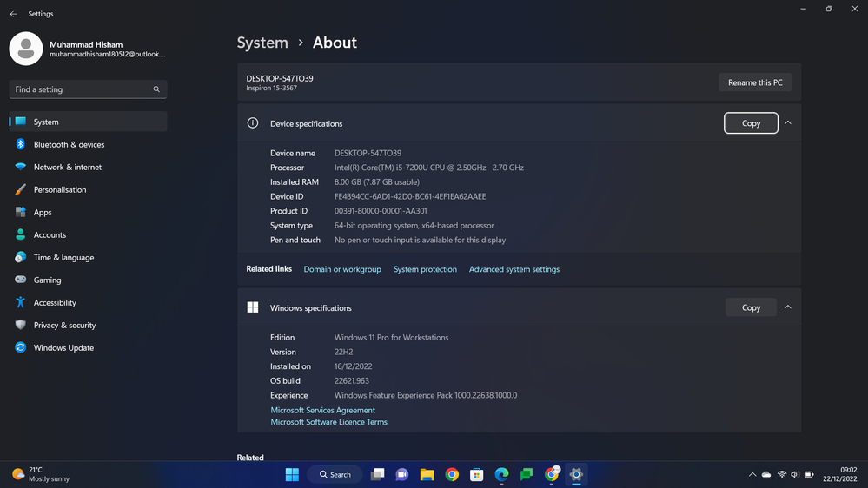Click the Installed on date 16/12/2022

pyautogui.click(x=353, y=366)
